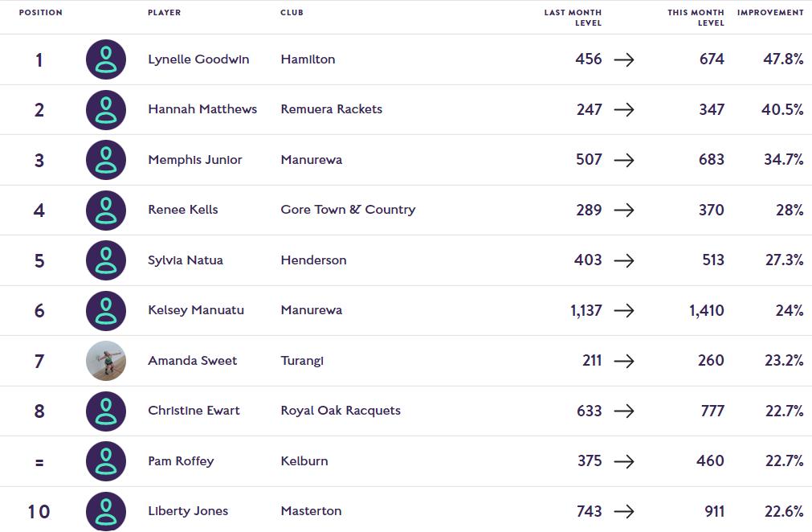Click Hannah Matthews' profile avatar icon
This screenshot has height=532, width=812.
click(x=106, y=110)
